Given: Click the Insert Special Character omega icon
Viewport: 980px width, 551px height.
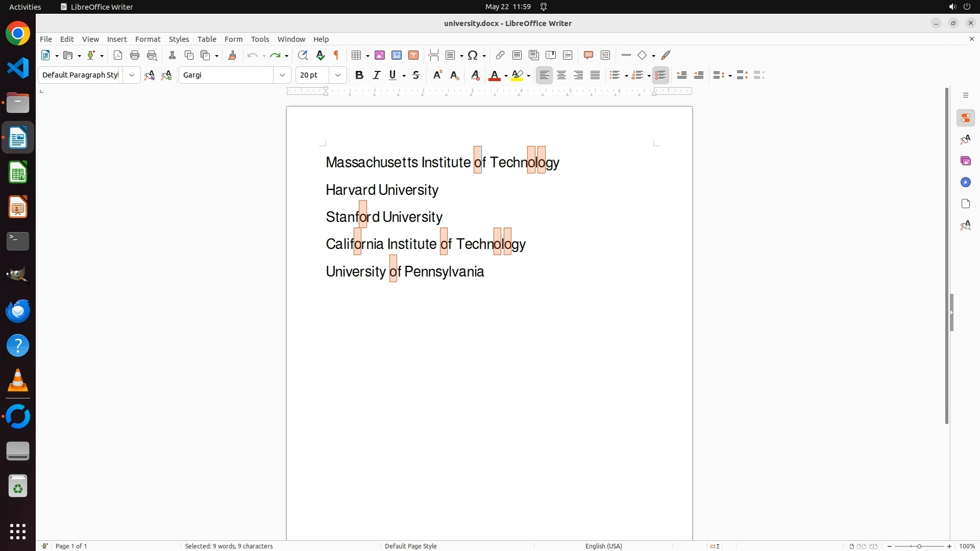Looking at the screenshot, I should pos(473,55).
